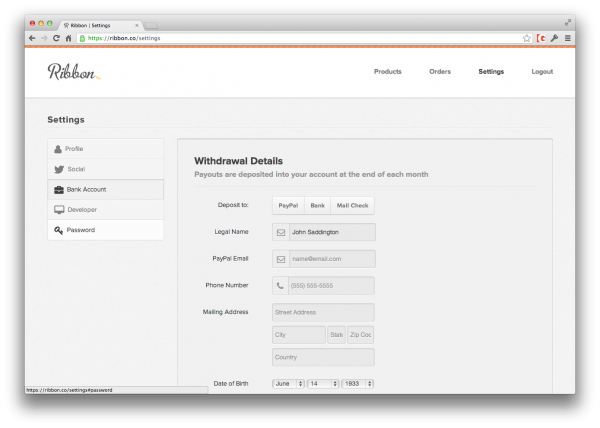Click the Bank Account briefcase icon
The image size is (600, 428).
pos(59,190)
